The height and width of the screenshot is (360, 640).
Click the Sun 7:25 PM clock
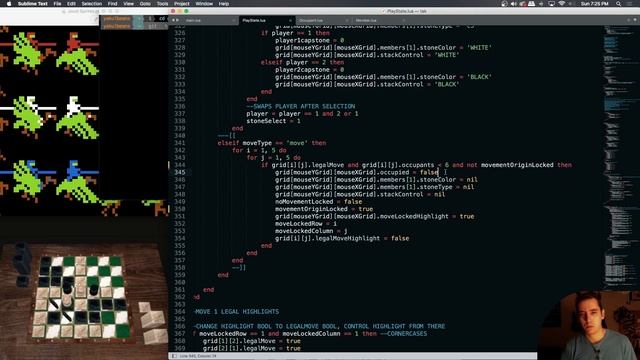(x=595, y=4)
